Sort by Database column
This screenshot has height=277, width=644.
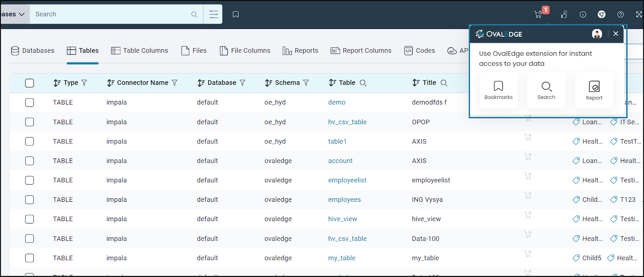[x=201, y=83]
